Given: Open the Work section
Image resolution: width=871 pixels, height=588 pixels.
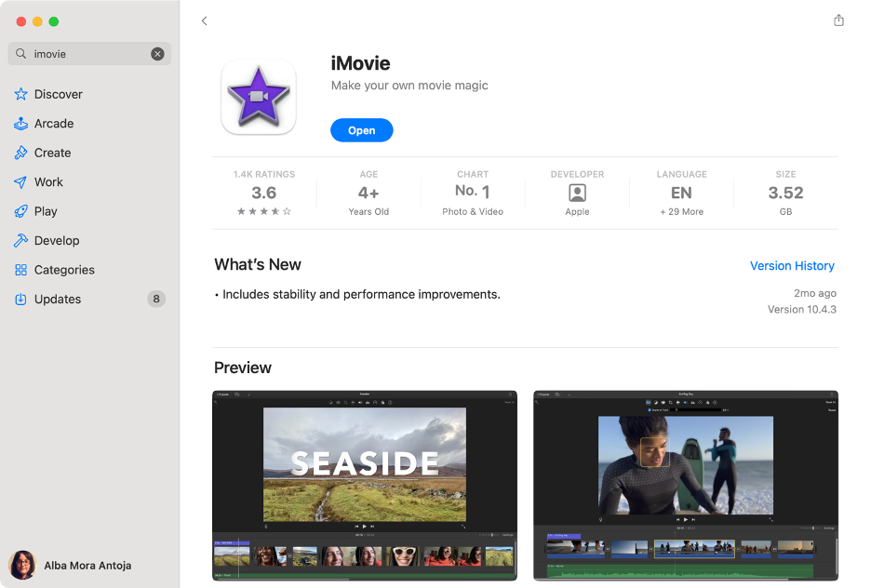Looking at the screenshot, I should [x=48, y=181].
